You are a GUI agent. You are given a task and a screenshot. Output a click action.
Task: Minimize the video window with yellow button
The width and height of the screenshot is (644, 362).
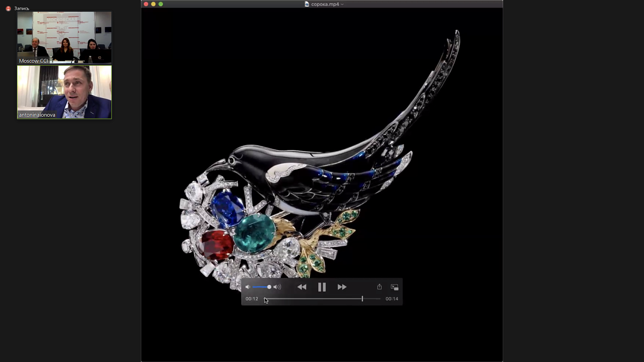(153, 4)
